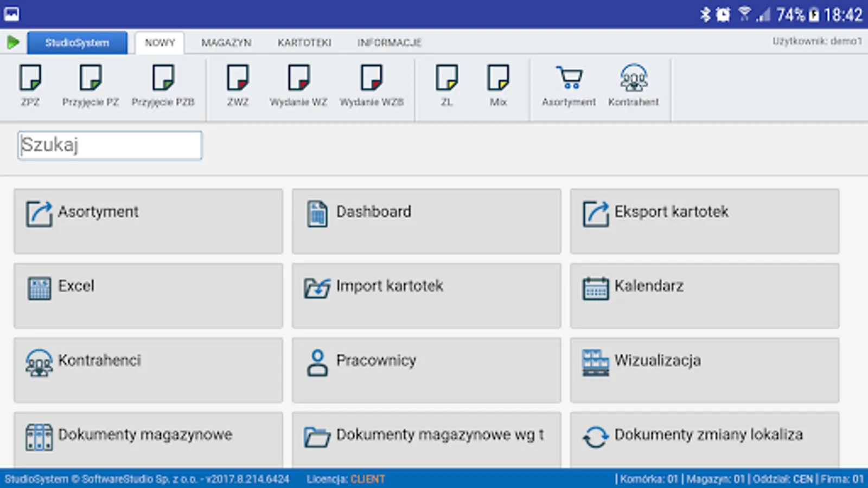The image size is (868, 488).
Task: Switch to the MAGAZYN tab
Action: [226, 42]
